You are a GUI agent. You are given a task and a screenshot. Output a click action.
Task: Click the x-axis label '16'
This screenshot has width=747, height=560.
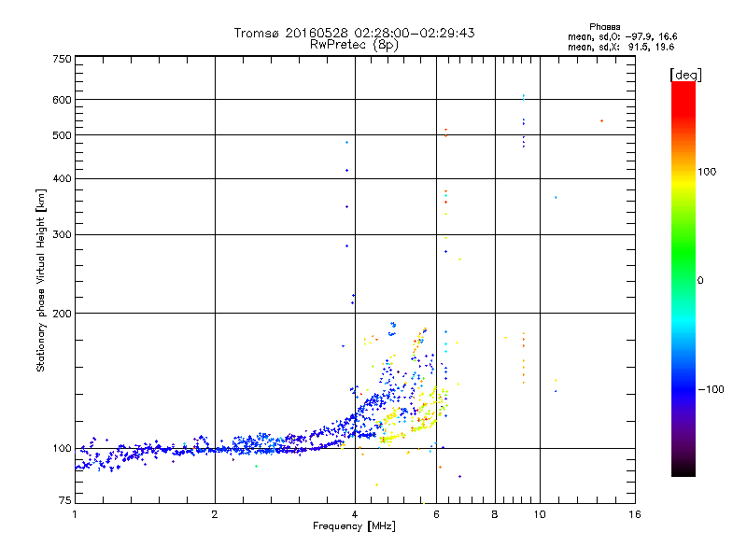(x=635, y=514)
